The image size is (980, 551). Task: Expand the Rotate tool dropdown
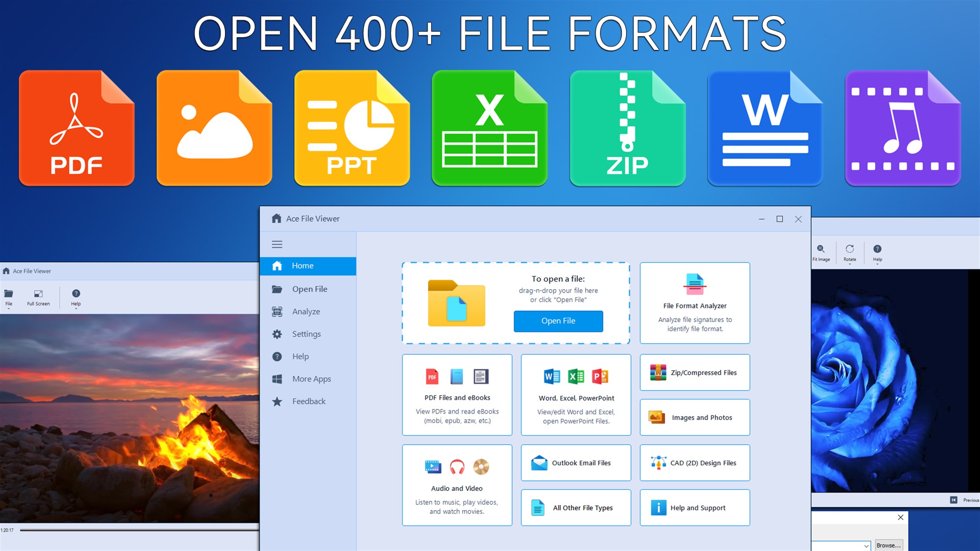(x=850, y=263)
